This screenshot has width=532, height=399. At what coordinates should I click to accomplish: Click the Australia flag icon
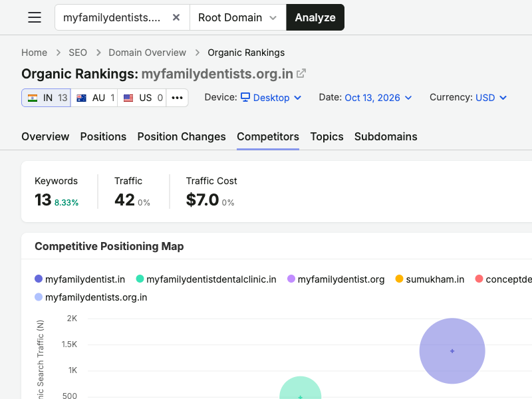[x=81, y=98]
